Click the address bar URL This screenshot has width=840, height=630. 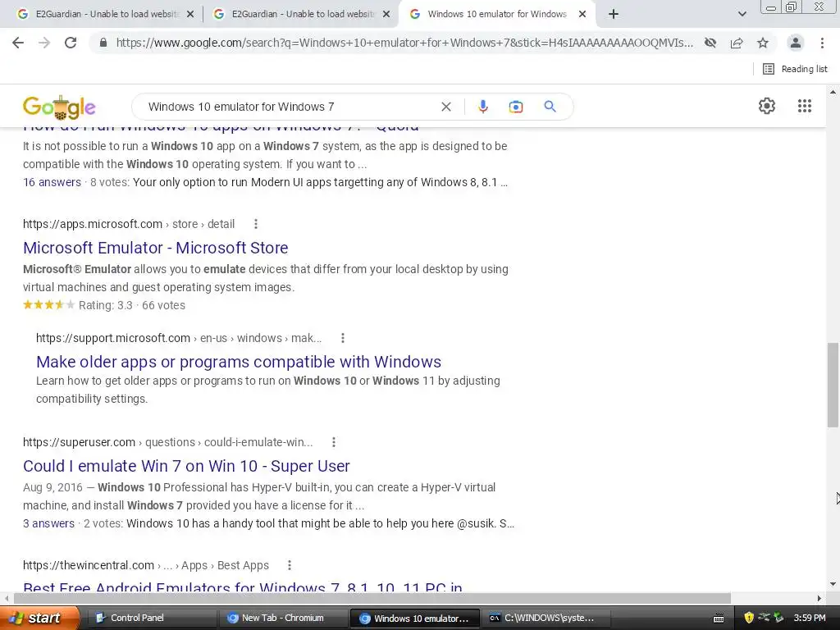[x=404, y=43]
